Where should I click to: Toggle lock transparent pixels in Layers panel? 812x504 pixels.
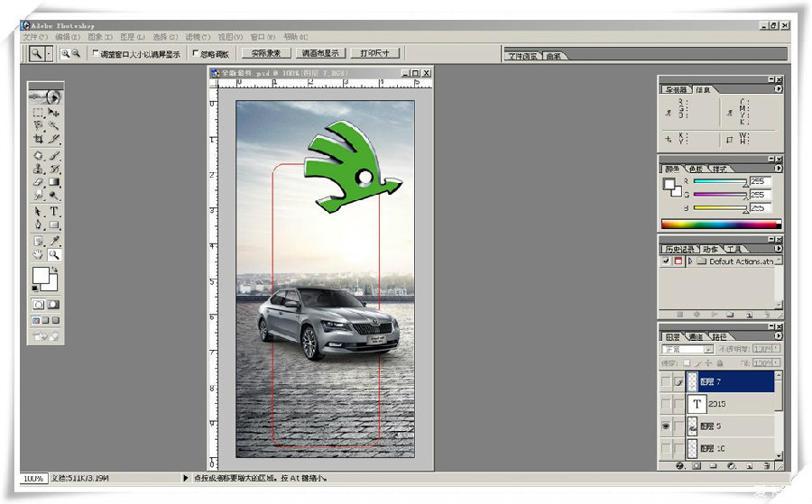tap(687, 363)
